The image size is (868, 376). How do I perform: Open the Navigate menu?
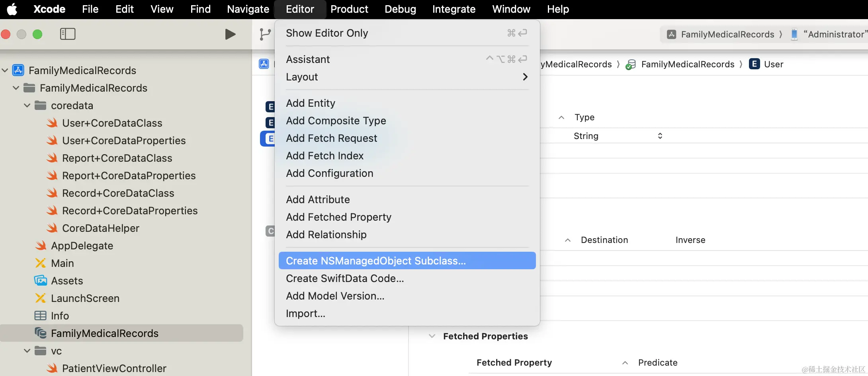pyautogui.click(x=248, y=9)
